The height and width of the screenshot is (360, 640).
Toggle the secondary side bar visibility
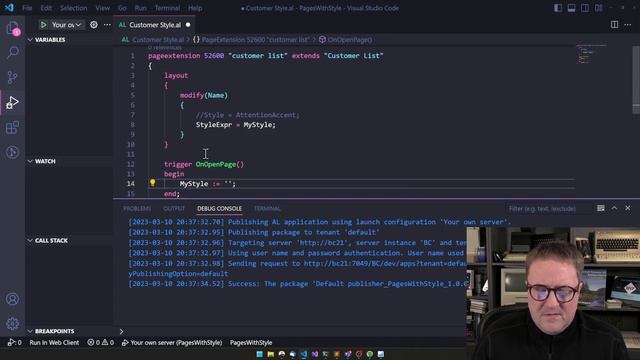click(585, 8)
